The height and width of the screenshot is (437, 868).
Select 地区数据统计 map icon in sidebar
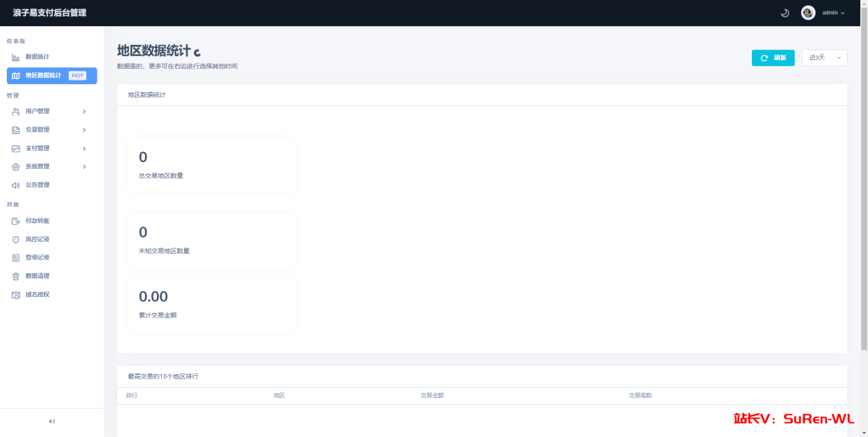pos(15,76)
